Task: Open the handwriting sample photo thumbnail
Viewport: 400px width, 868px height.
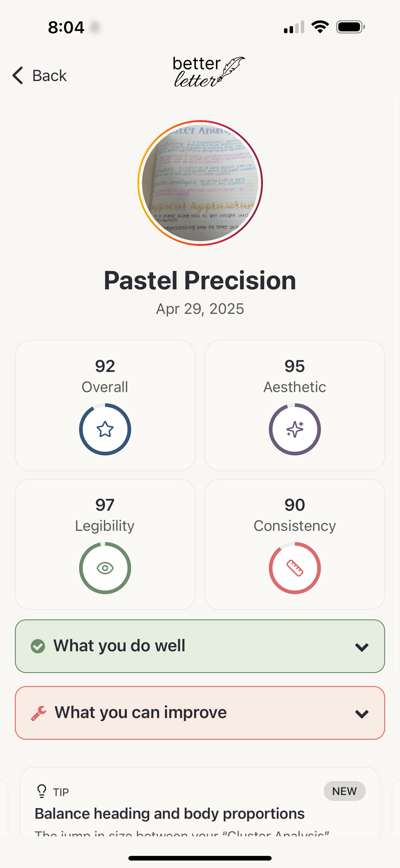Action: [200, 183]
